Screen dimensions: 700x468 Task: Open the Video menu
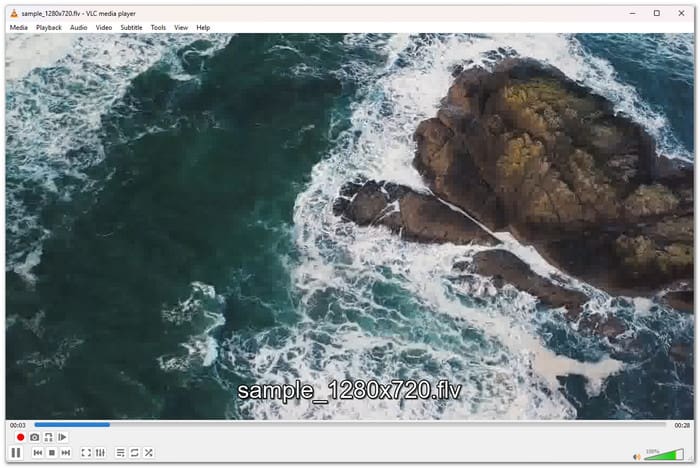pyautogui.click(x=104, y=27)
